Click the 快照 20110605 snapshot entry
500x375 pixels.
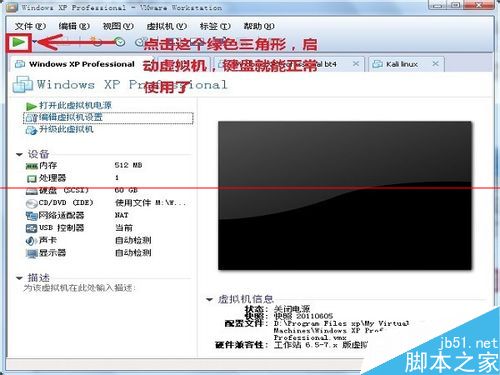(x=289, y=316)
